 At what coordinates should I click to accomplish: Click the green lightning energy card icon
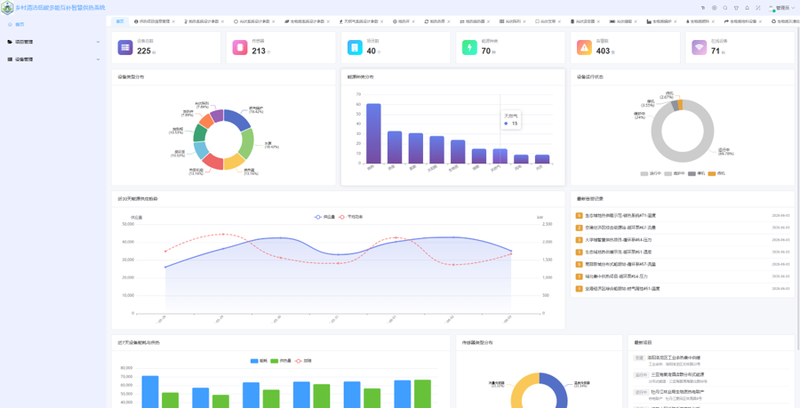[469, 47]
